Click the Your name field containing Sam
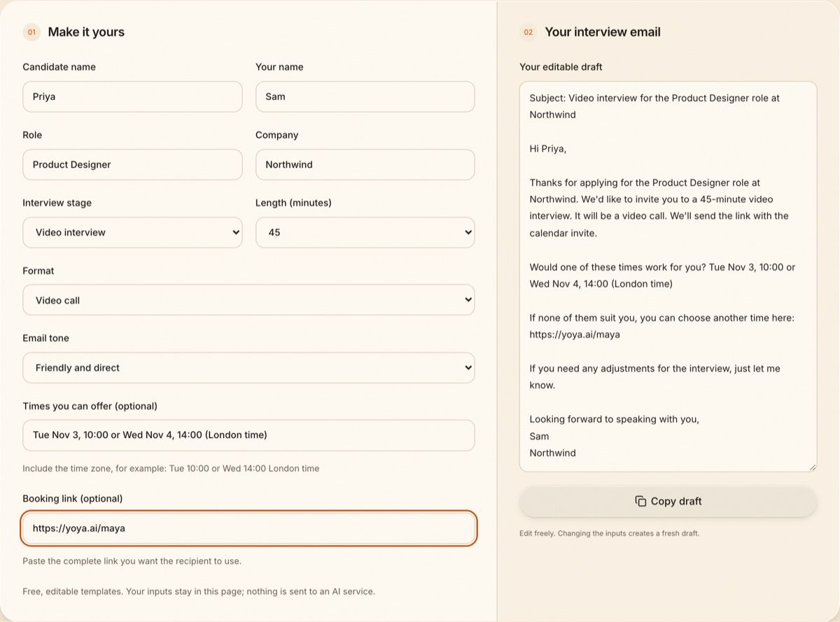Viewport: 840px width, 622px height. 365,97
